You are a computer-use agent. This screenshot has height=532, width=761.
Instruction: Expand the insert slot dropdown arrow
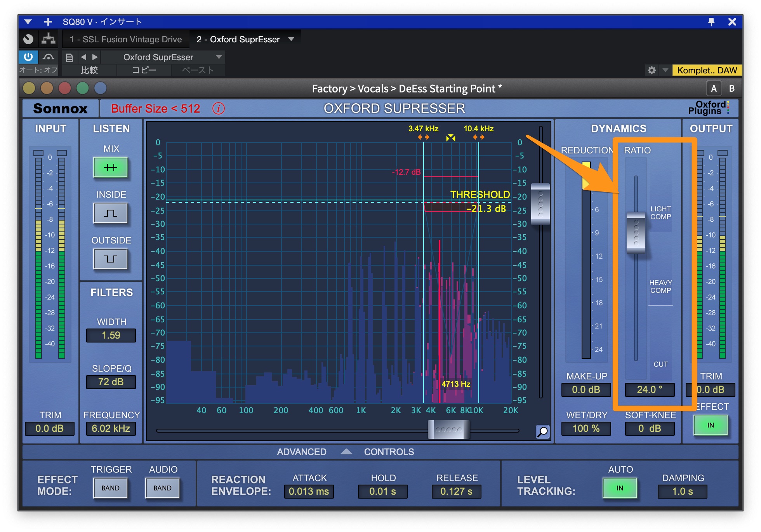pyautogui.click(x=291, y=39)
